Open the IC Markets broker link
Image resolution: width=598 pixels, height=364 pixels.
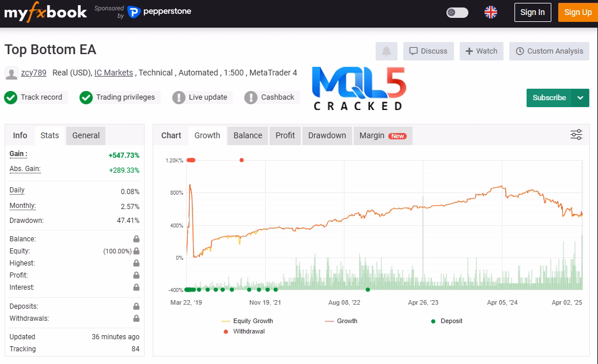[x=113, y=73]
